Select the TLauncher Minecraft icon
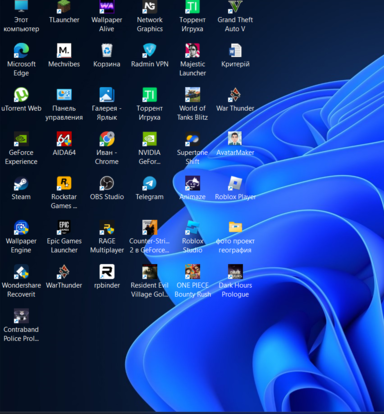Image resolution: width=384 pixels, height=414 pixels. pyautogui.click(x=64, y=7)
